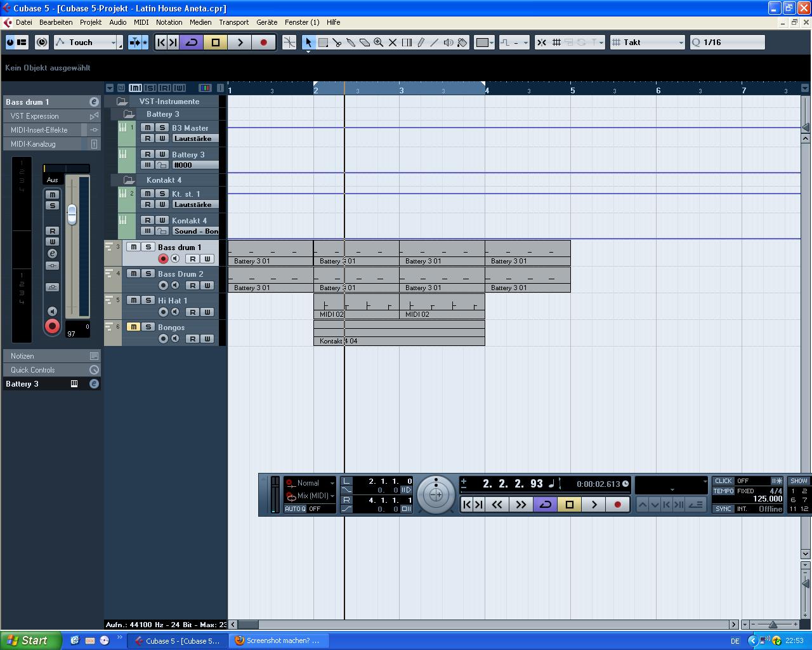Enable Read automation on Bongos track
Image resolution: width=812 pixels, height=650 pixels.
(x=192, y=338)
